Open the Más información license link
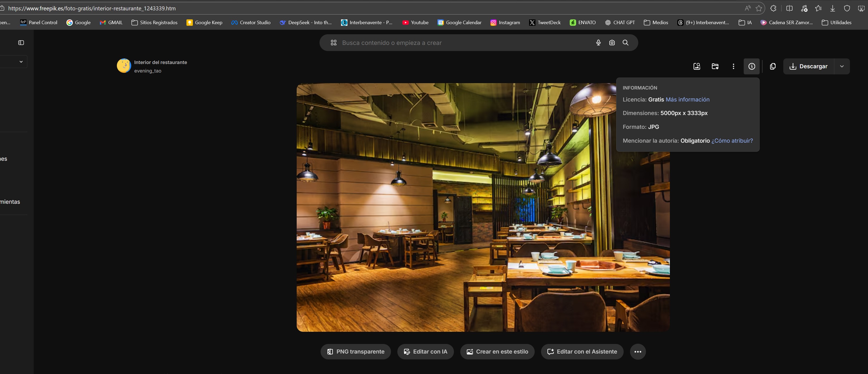Viewport: 868px width, 374px height. coord(687,100)
